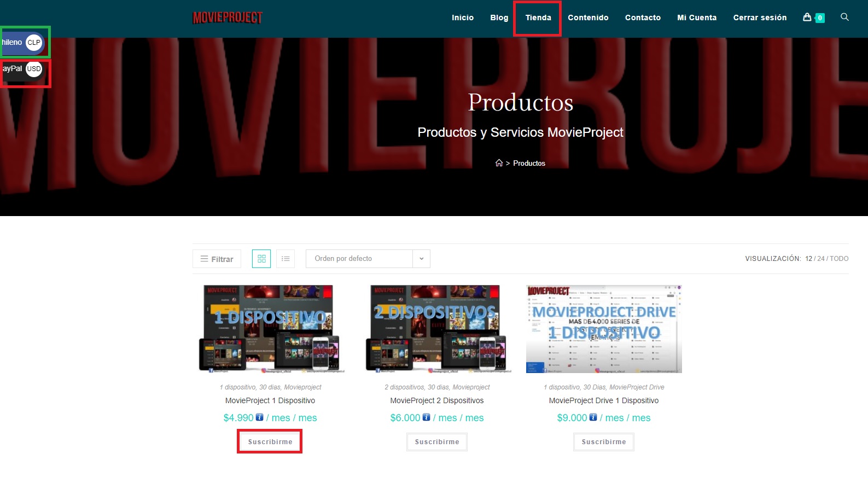Go to Mi Cuenta page
The width and height of the screenshot is (868, 477).
point(696,18)
